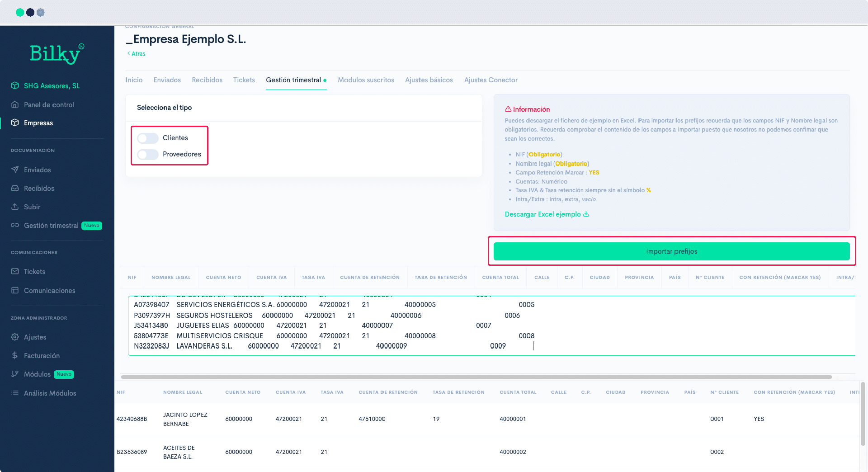Click the cell JACINTO LOPEZ BERNABE
The image size is (868, 472).
click(x=185, y=419)
